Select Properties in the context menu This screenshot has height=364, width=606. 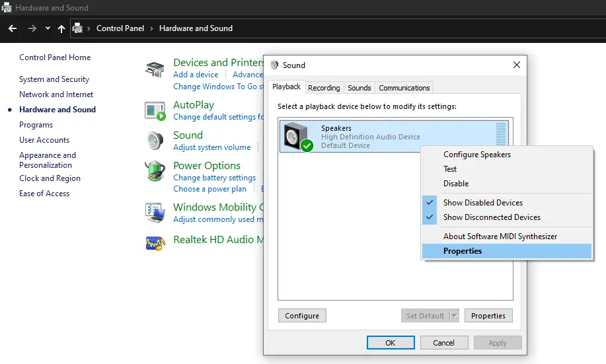tap(507, 251)
